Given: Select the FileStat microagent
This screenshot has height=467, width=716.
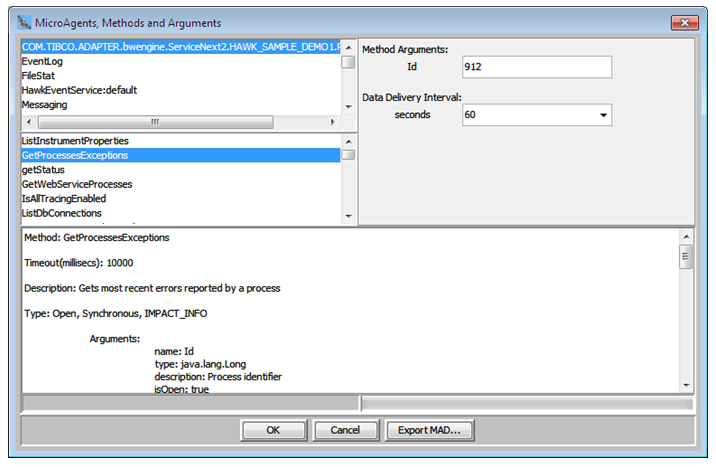Looking at the screenshot, I should point(181,76).
